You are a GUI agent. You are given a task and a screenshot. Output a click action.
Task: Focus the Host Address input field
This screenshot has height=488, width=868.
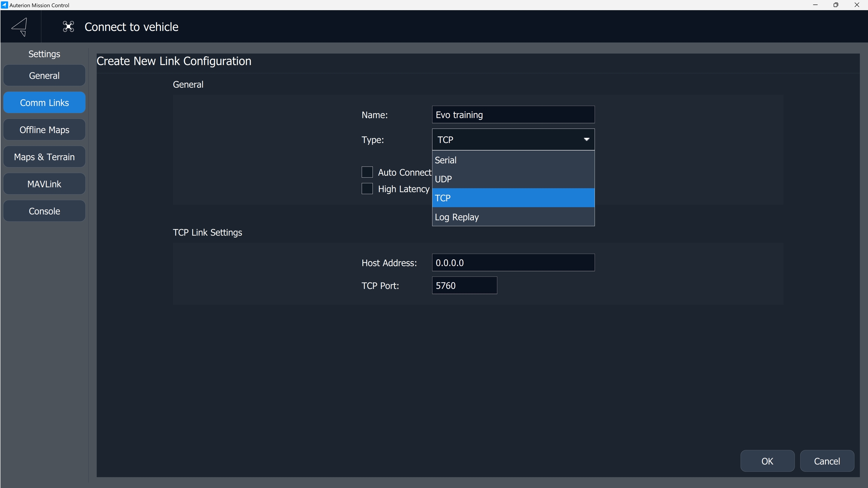[513, 263]
